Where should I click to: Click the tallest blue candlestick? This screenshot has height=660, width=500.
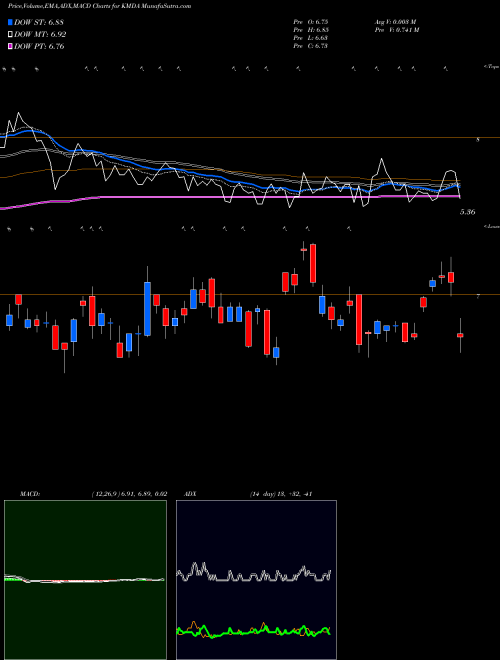[x=147, y=309]
